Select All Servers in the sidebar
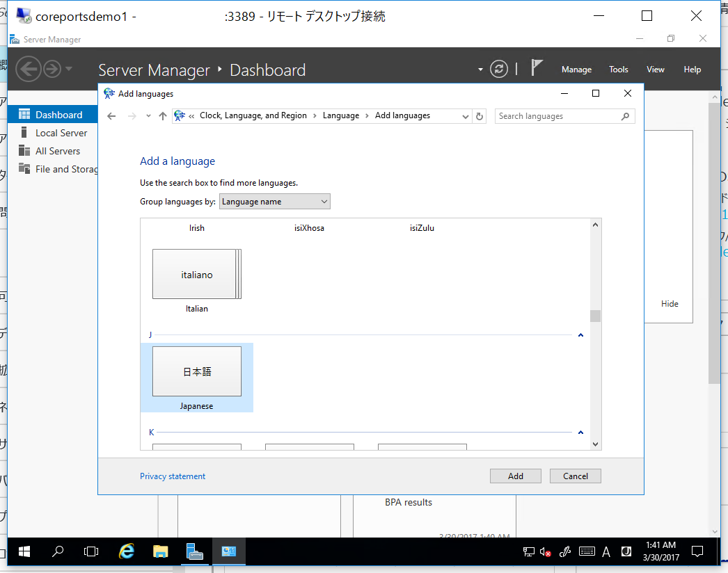The width and height of the screenshot is (728, 573). tap(52, 151)
